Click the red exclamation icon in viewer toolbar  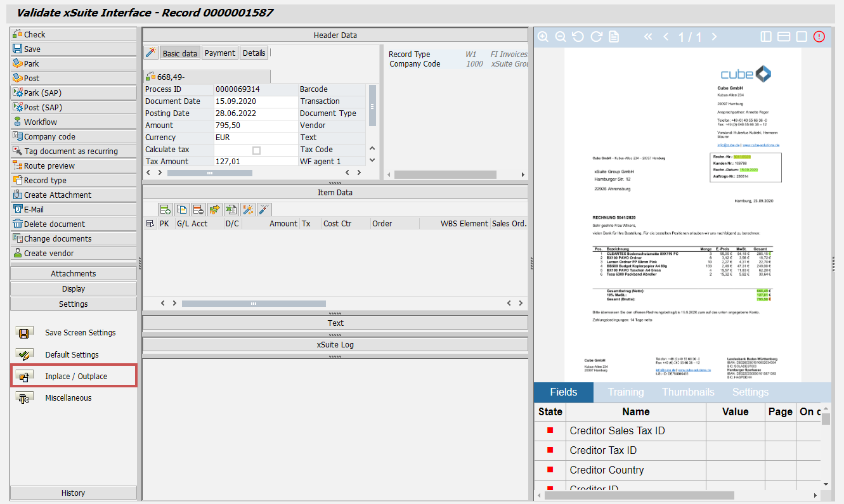coord(818,37)
